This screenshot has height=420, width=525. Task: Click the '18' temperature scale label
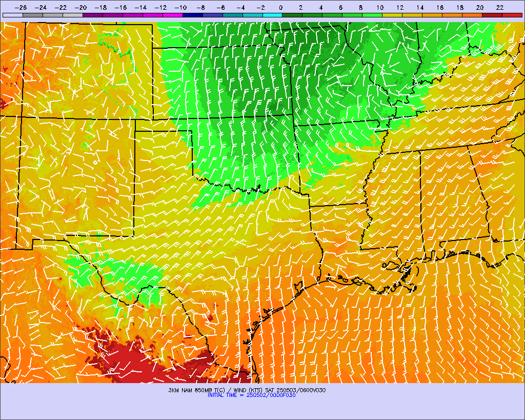[460, 7]
